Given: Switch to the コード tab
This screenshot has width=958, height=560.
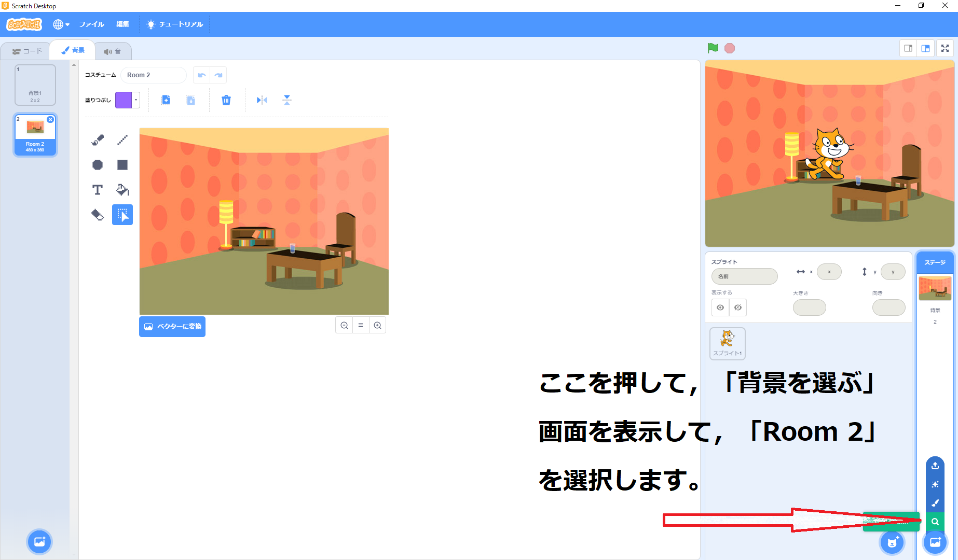Looking at the screenshot, I should coord(27,51).
